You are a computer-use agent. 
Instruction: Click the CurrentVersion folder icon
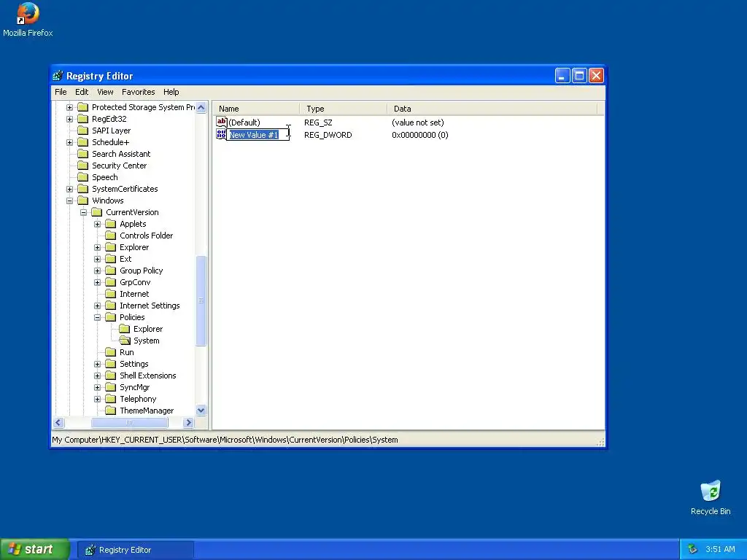coord(97,212)
